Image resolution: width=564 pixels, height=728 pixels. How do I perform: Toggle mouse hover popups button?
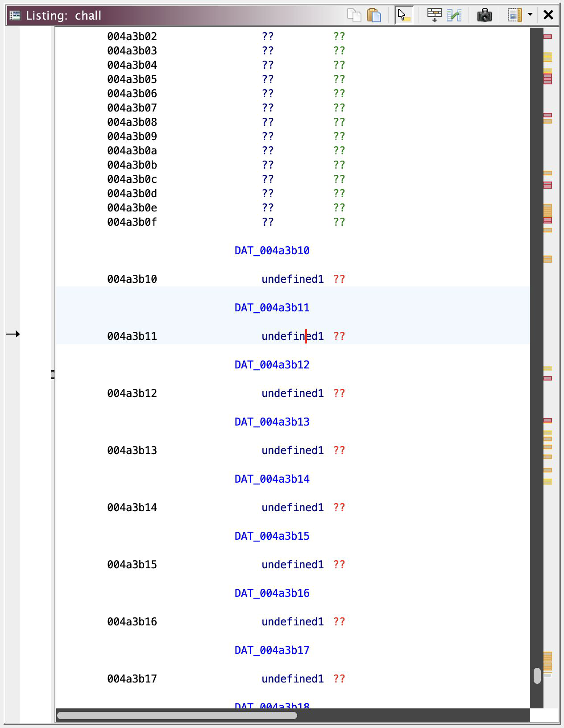(404, 15)
